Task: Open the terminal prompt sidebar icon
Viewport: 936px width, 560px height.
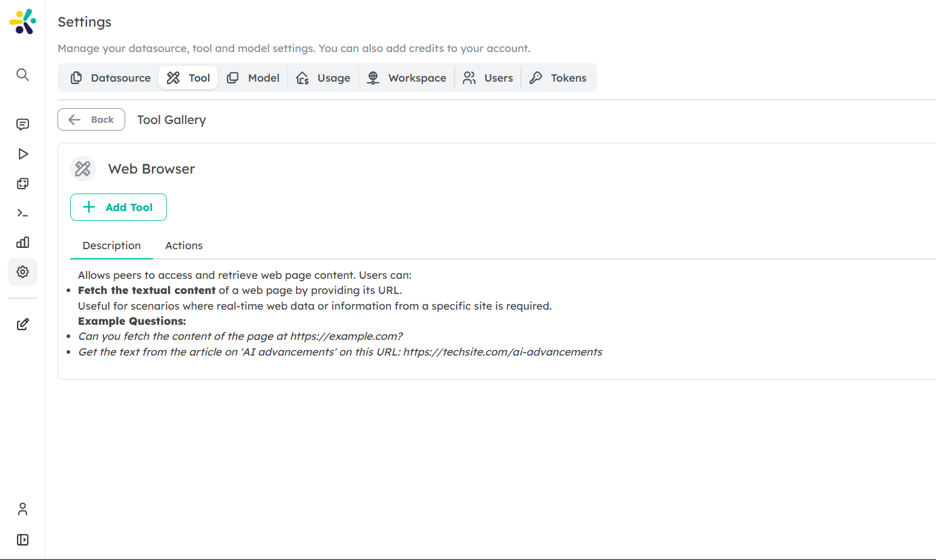Action: click(x=22, y=213)
